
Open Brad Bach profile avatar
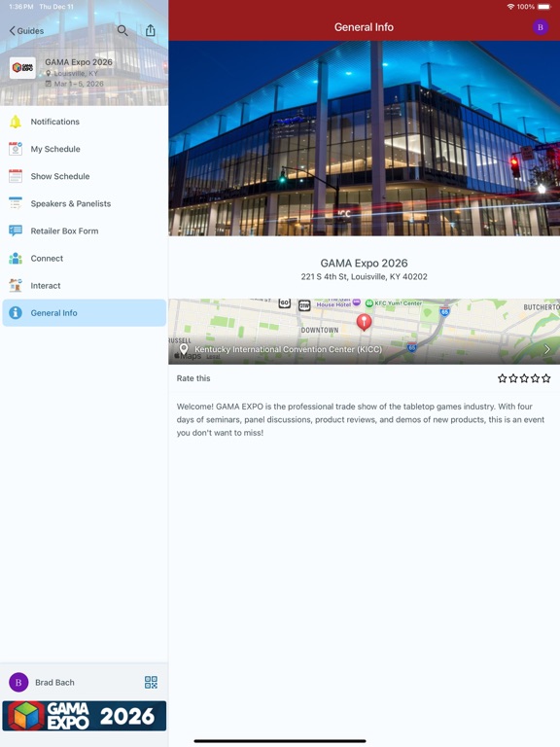(18, 682)
